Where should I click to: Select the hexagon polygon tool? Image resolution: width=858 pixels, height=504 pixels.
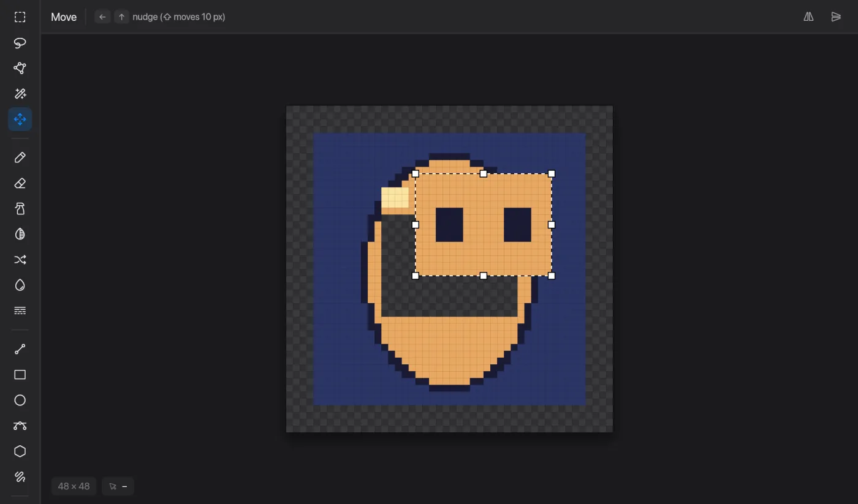coord(20,451)
